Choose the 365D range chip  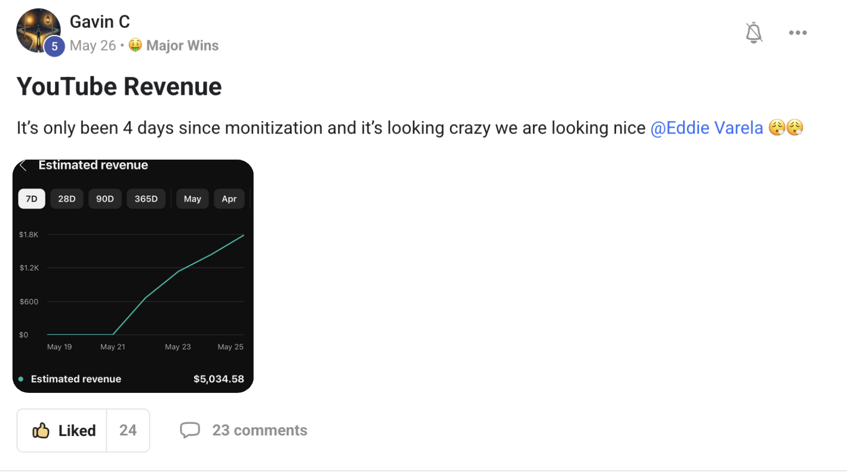(146, 199)
